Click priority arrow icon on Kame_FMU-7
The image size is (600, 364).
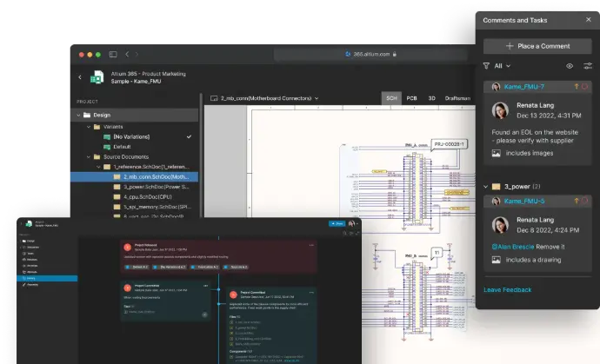coord(577,87)
